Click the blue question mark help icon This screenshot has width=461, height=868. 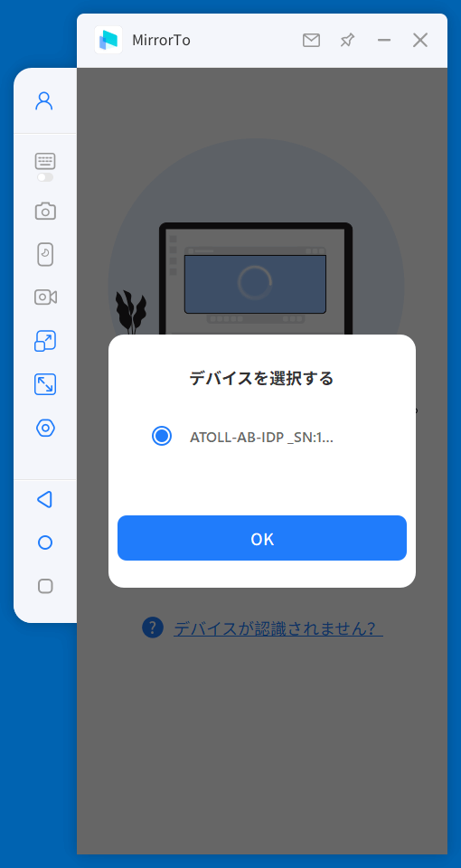tap(153, 627)
